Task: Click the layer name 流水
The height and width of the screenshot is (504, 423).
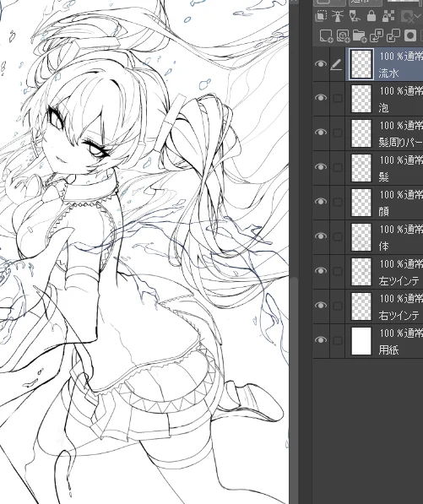Action: click(x=388, y=73)
